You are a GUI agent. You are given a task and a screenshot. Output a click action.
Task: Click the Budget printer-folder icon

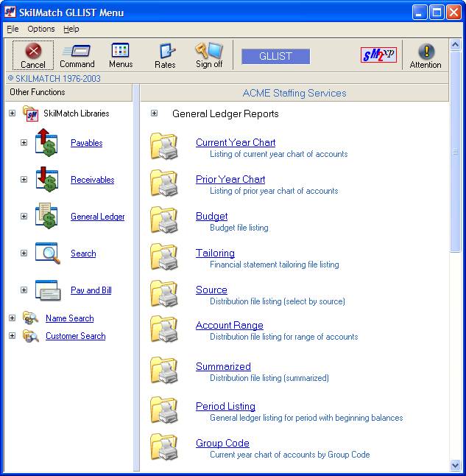pos(164,220)
